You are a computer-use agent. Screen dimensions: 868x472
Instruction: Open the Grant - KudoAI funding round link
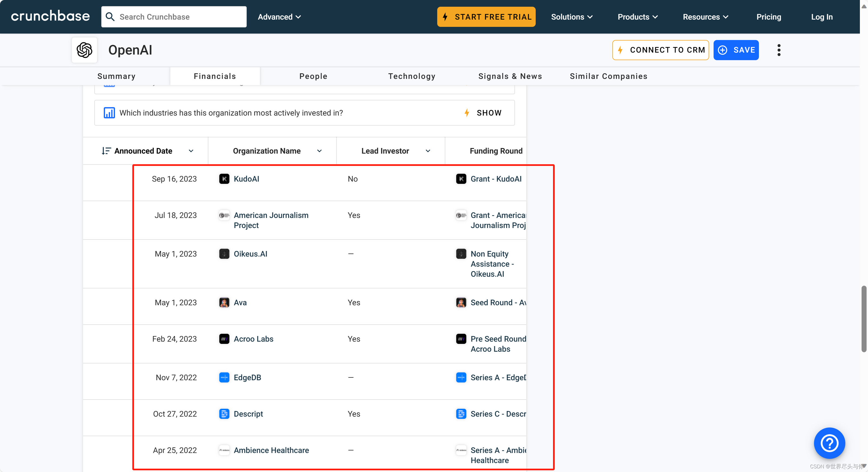click(x=496, y=179)
